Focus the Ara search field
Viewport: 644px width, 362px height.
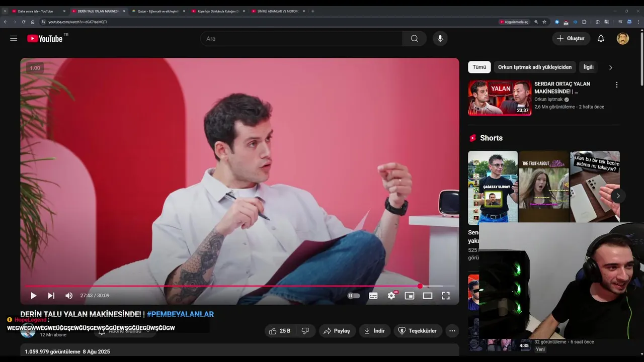point(301,39)
